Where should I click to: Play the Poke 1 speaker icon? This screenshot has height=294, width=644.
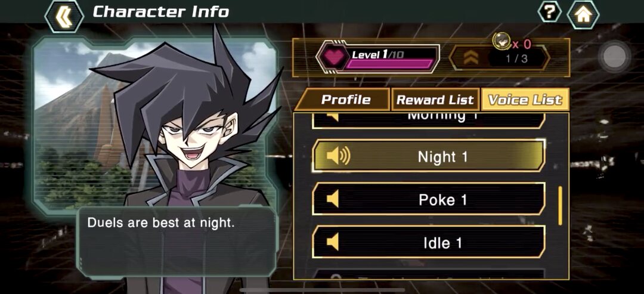point(333,200)
